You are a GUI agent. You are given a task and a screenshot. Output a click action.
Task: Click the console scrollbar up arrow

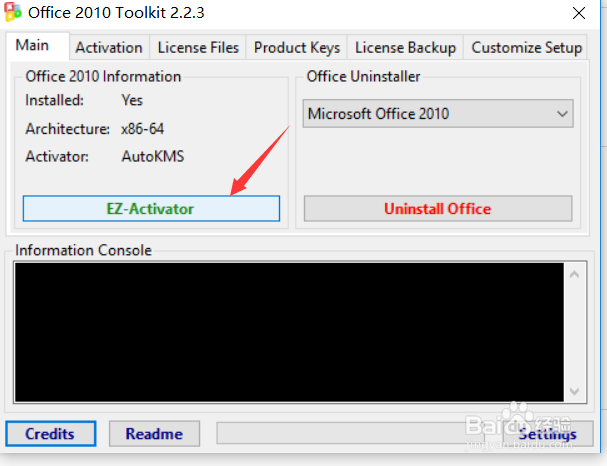[574, 275]
